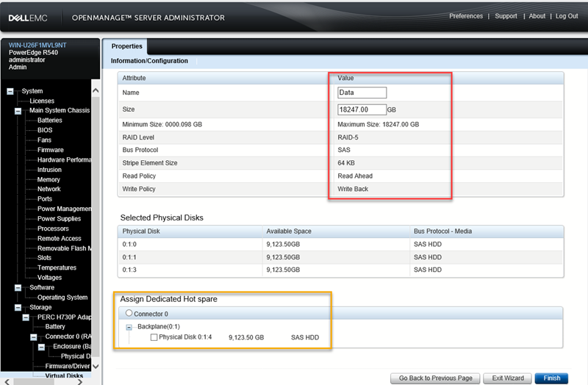Viewport: 588px width, 385px height.
Task: Open the Preferences link
Action: pos(466,16)
